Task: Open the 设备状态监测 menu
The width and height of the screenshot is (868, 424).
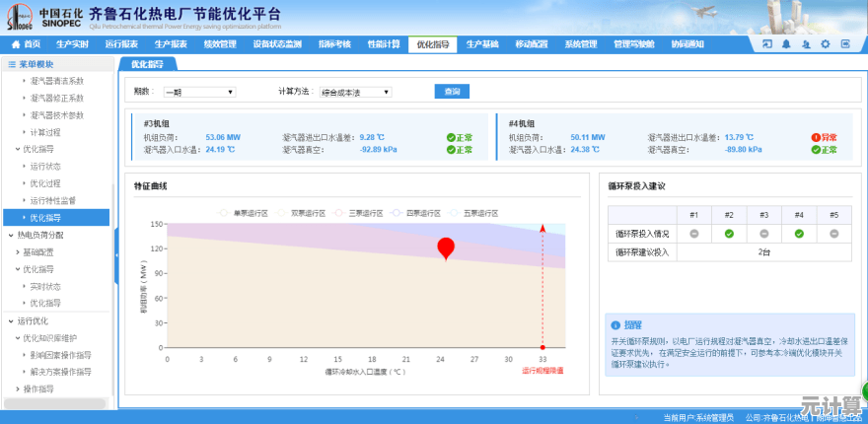Action: (x=276, y=44)
